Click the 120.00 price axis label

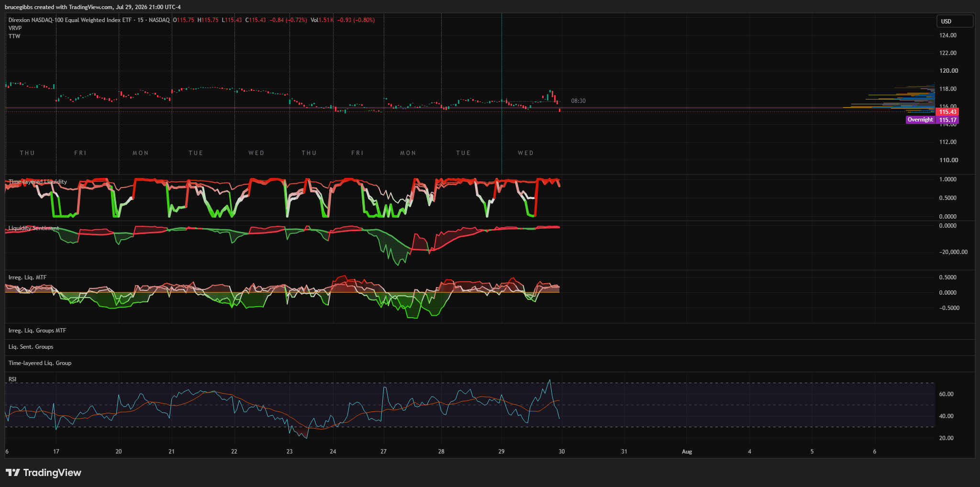pyautogui.click(x=948, y=71)
